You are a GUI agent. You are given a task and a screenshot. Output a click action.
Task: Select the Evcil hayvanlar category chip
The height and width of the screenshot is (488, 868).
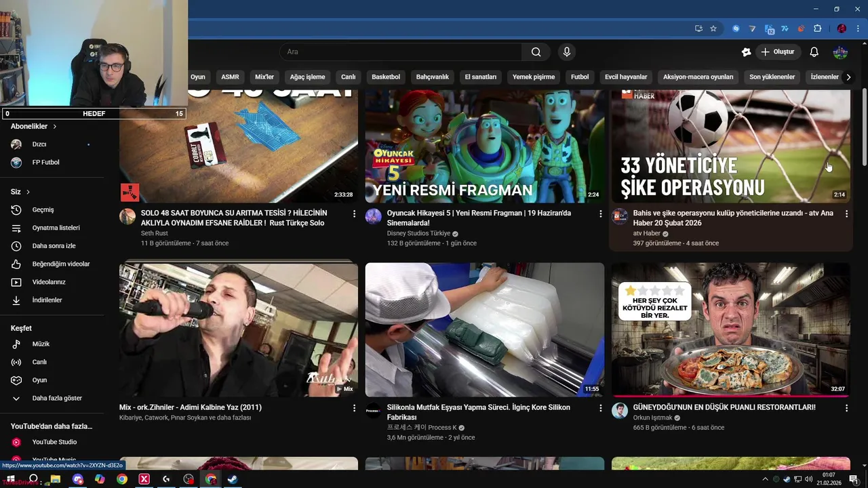(626, 77)
